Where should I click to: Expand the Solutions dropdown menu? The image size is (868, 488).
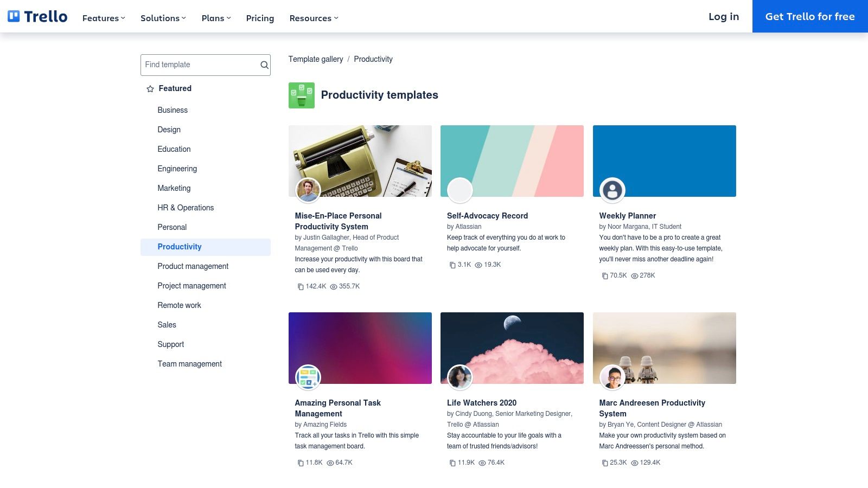coord(163,18)
